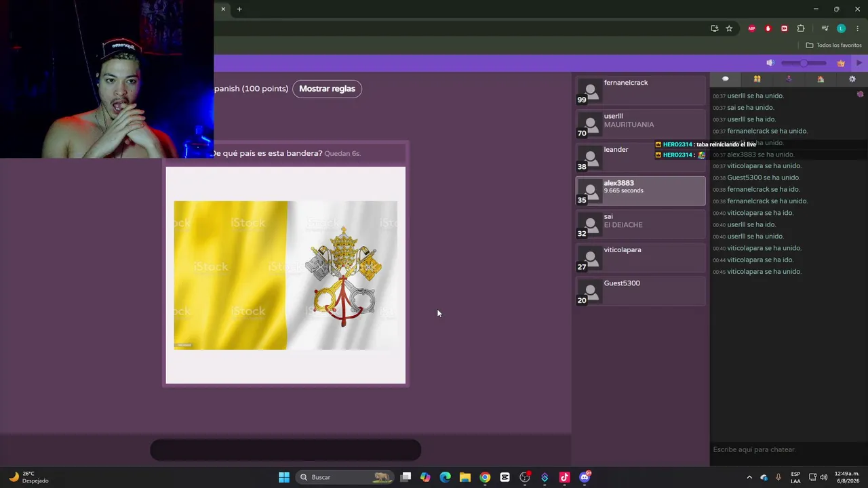
Task: Open the weather widget showing 26°C
Action: coord(28,477)
